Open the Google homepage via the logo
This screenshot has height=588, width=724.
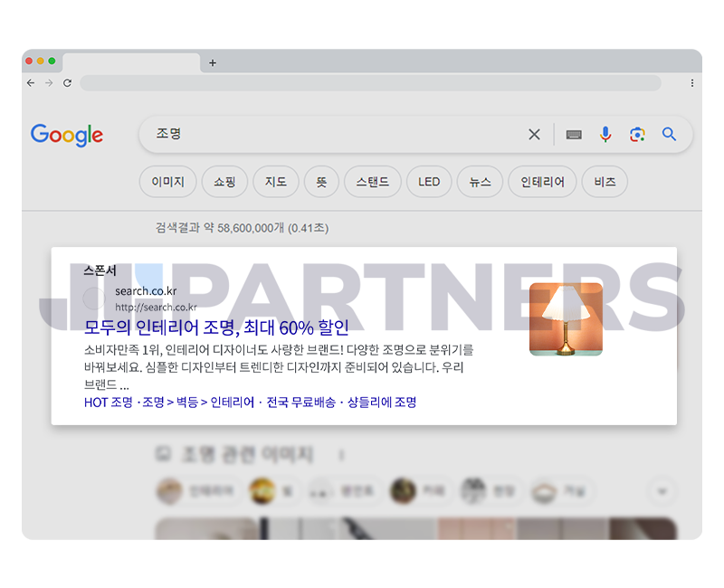(66, 135)
